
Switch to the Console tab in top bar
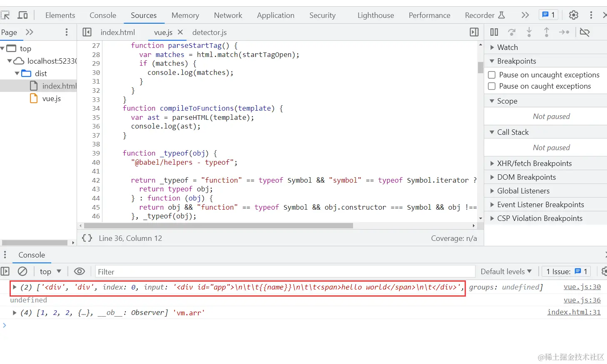point(103,15)
